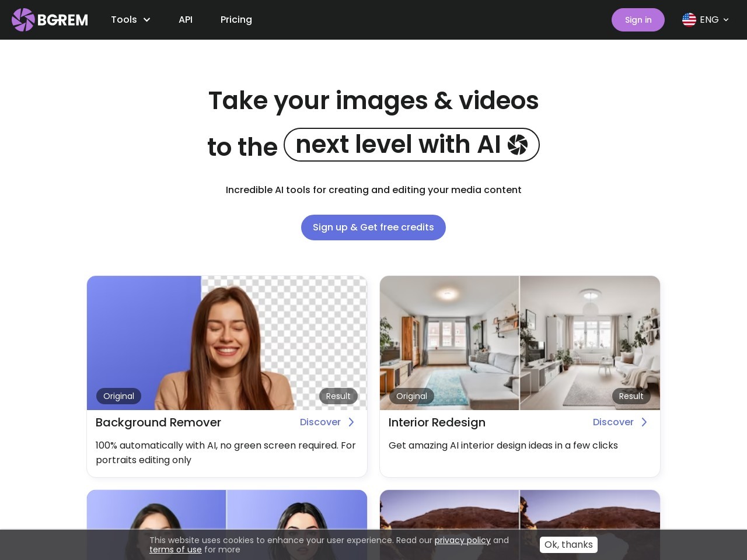Image resolution: width=747 pixels, height=560 pixels.
Task: Click the arrow beside Background Remover Discover
Action: point(351,422)
